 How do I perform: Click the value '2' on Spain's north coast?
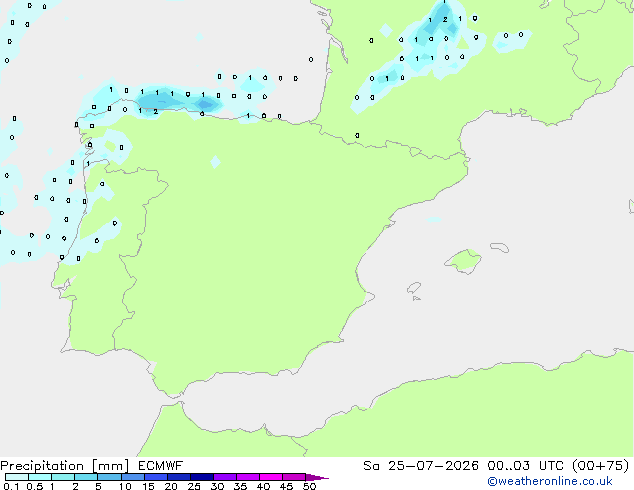click(156, 112)
